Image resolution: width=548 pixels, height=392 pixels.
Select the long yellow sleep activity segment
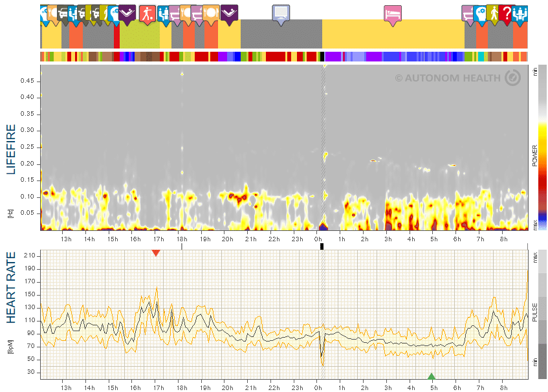(393, 34)
